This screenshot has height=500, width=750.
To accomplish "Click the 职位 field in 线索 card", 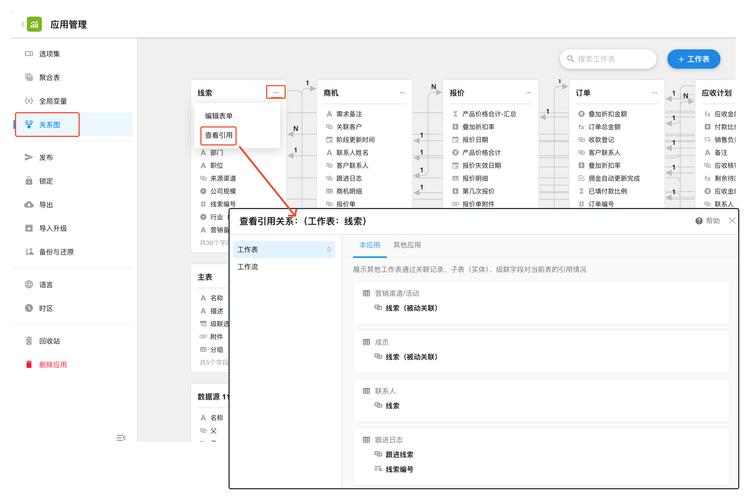I will 217,166.
